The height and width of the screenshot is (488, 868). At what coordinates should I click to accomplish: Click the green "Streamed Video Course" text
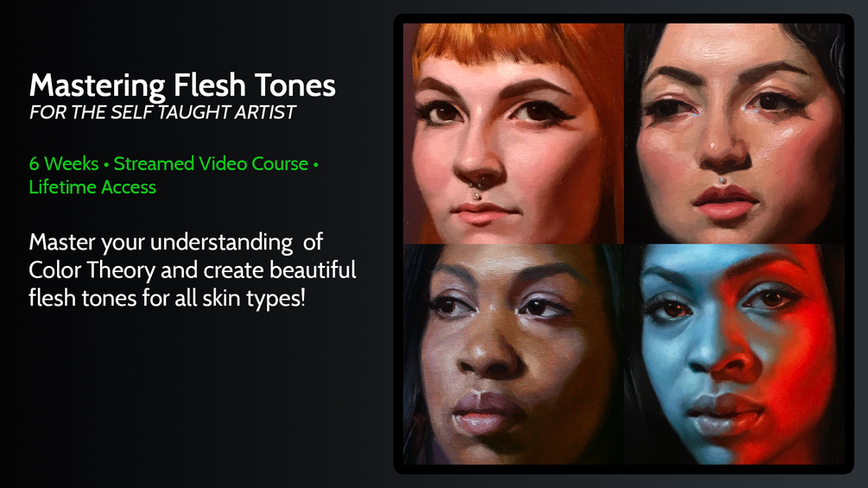(x=211, y=164)
